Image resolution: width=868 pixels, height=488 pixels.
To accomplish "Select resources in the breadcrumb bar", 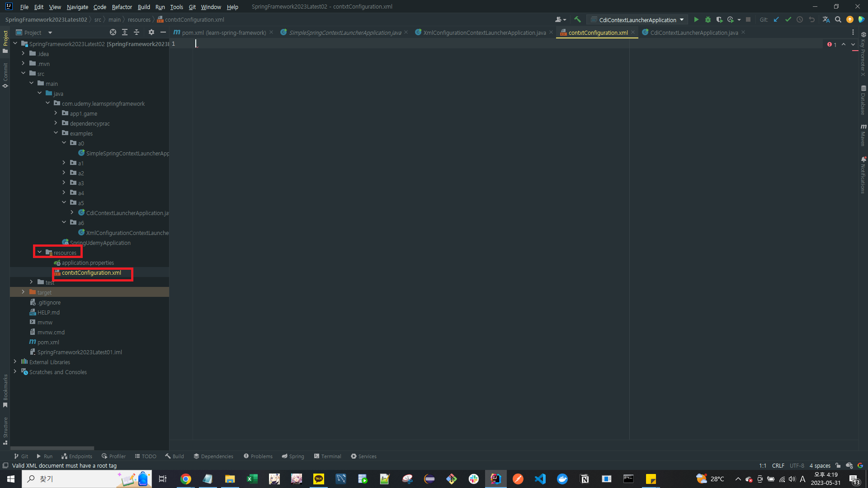I will click(139, 19).
